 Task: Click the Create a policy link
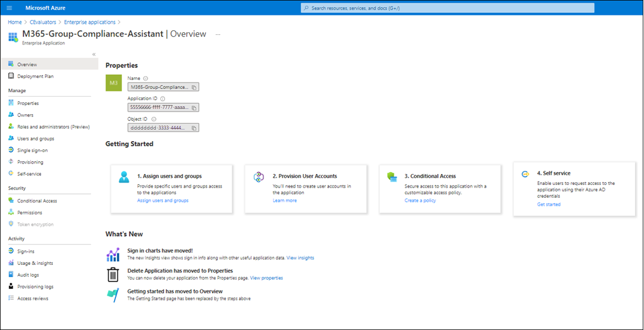420,200
